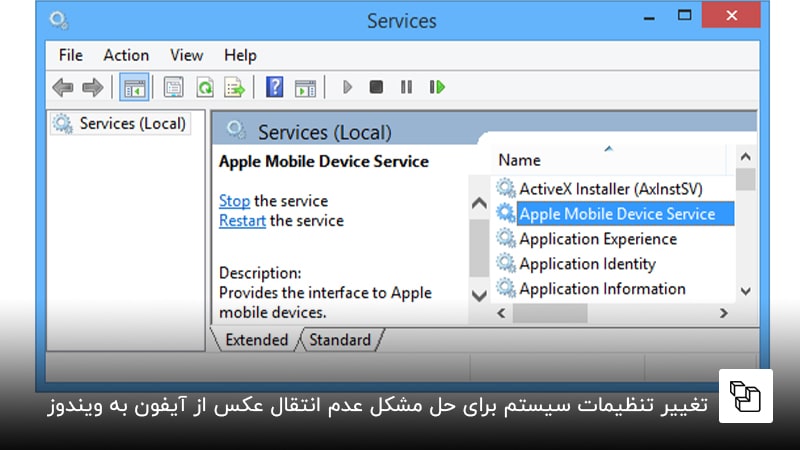This screenshot has width=800, height=450.
Task: Go back with the left arrow toolbar icon
Action: [x=63, y=87]
